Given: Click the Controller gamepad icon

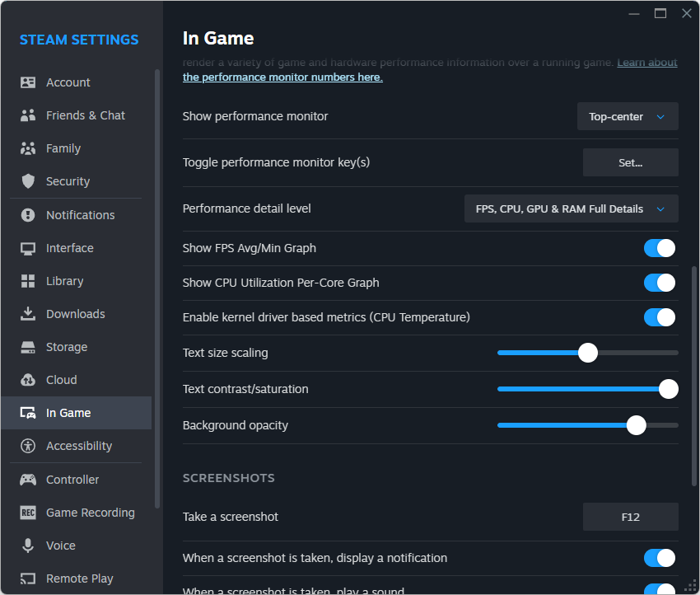Looking at the screenshot, I should [28, 480].
